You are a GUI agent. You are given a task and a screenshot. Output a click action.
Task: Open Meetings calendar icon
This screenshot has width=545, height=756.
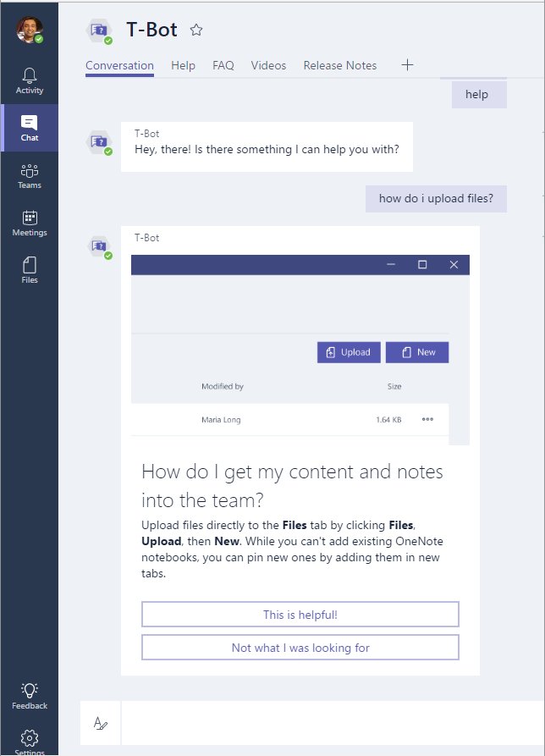tap(30, 223)
